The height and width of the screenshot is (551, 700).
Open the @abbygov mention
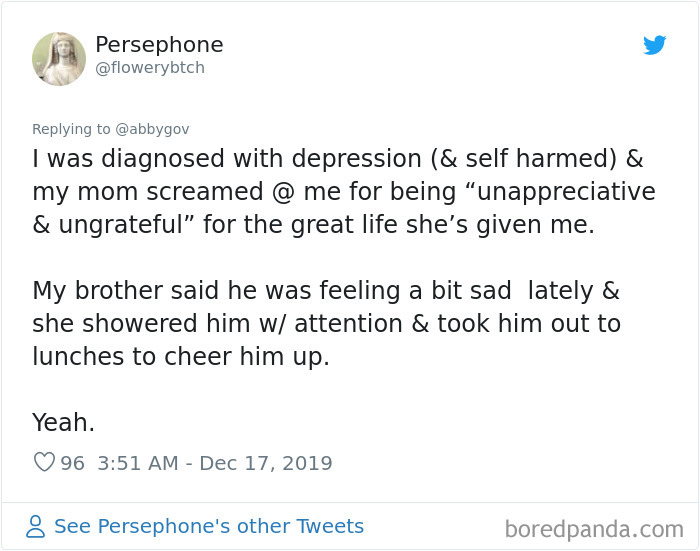(x=152, y=129)
